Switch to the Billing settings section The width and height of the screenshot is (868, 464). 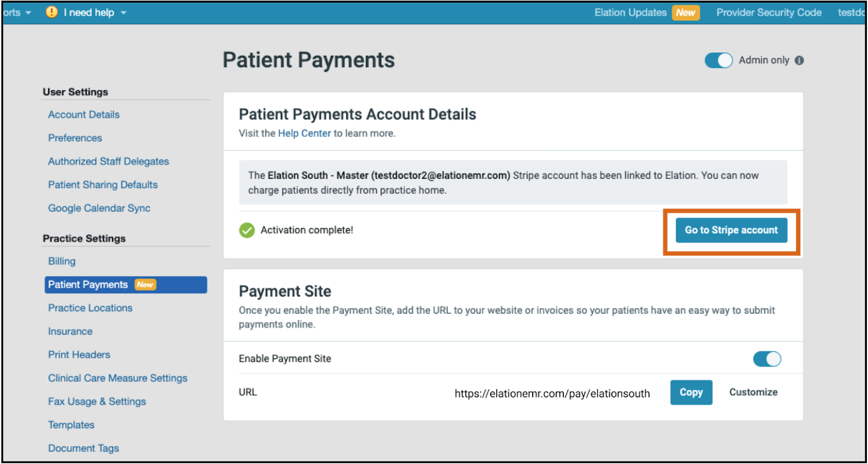point(62,261)
